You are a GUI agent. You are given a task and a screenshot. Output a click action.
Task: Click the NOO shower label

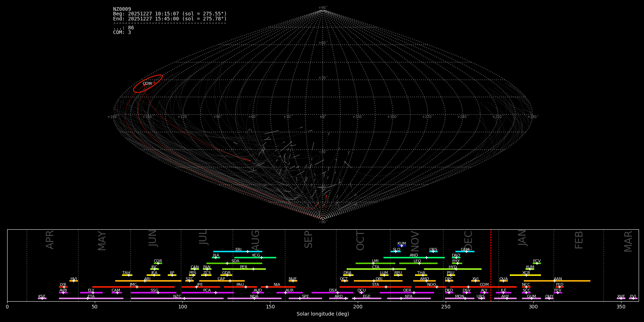pos(431,285)
